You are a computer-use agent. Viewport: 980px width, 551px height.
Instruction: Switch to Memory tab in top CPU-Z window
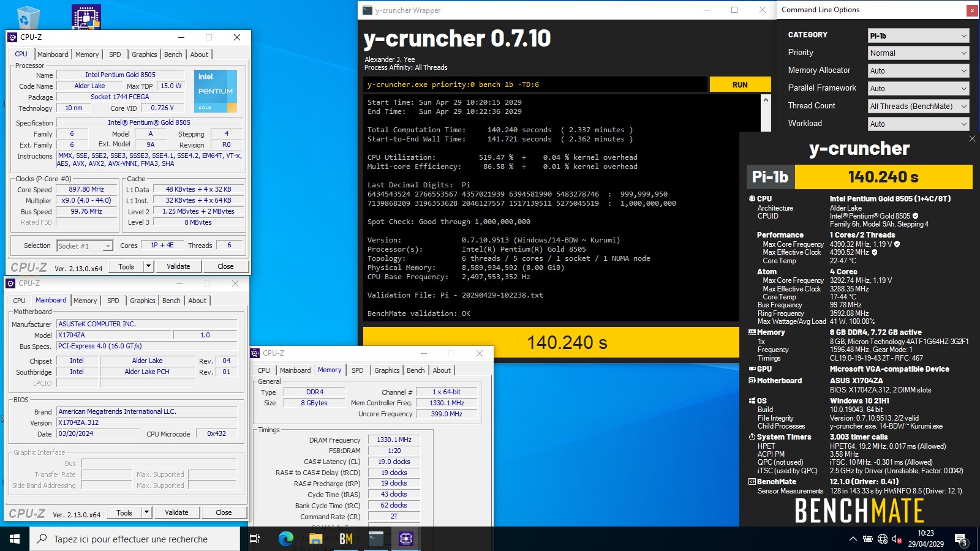pyautogui.click(x=87, y=54)
